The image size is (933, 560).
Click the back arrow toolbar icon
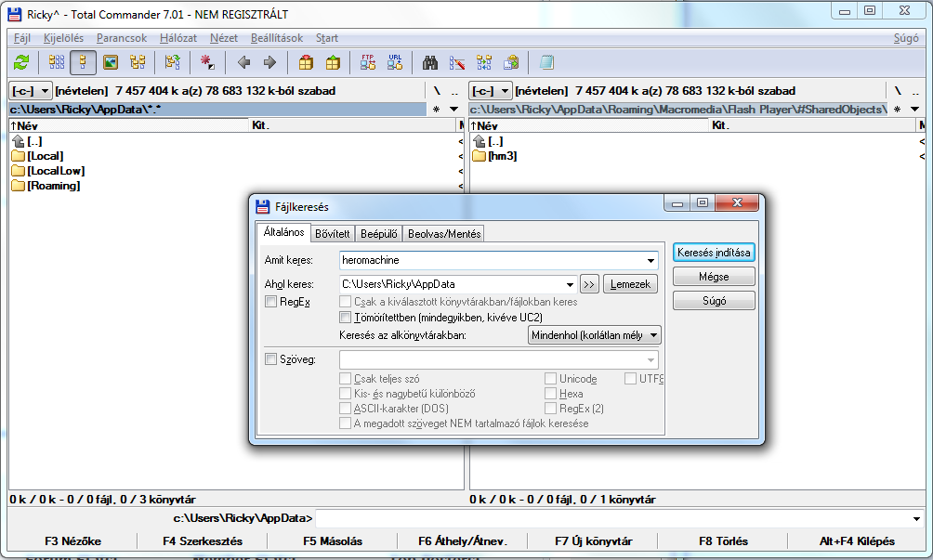pos(243,62)
